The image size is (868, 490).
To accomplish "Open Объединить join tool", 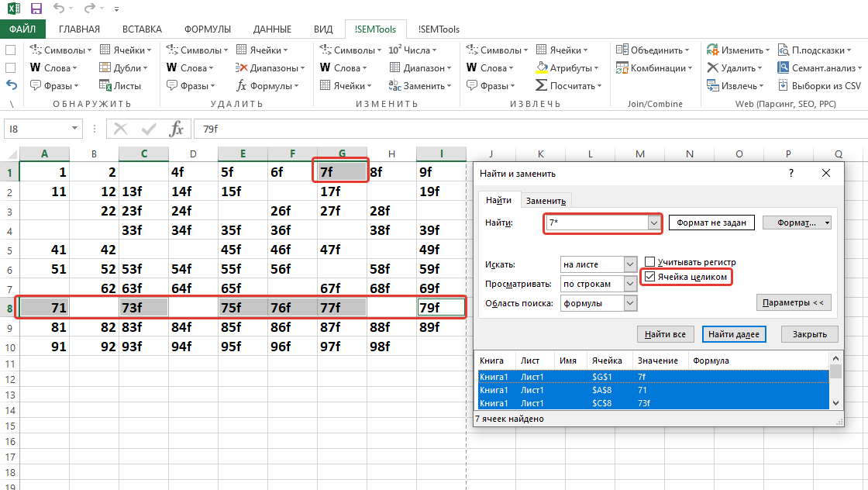I will [x=653, y=50].
